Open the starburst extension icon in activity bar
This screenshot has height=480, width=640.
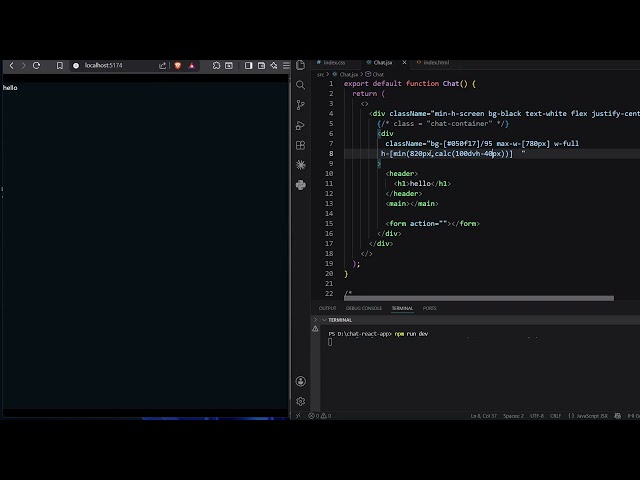pos(300,165)
